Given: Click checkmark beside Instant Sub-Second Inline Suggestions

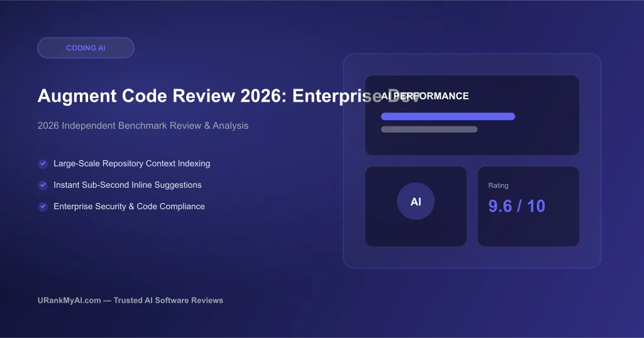Looking at the screenshot, I should click(43, 185).
